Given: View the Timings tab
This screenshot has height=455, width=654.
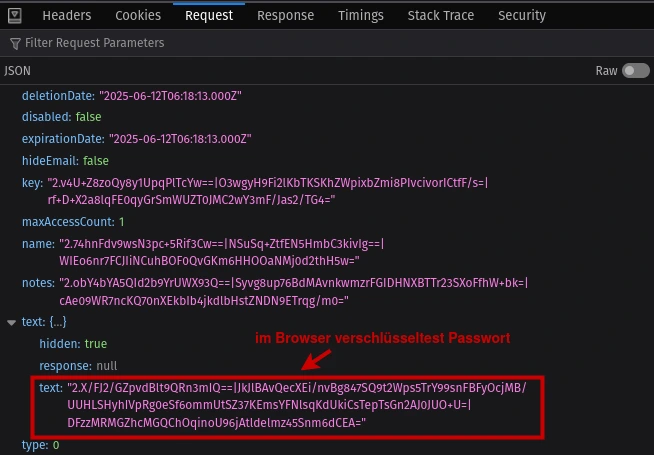Looking at the screenshot, I should (x=361, y=15).
